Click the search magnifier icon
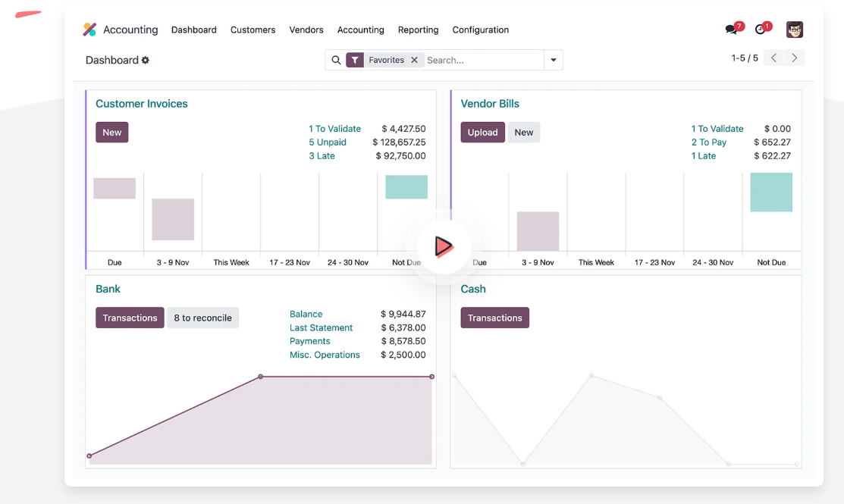 point(336,60)
